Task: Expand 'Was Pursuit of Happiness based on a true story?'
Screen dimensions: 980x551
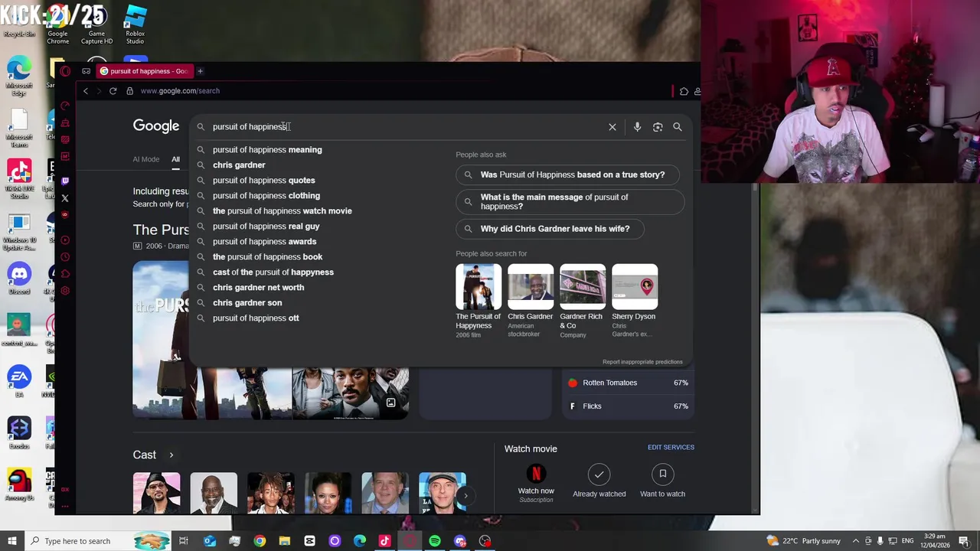Action: pyautogui.click(x=567, y=174)
